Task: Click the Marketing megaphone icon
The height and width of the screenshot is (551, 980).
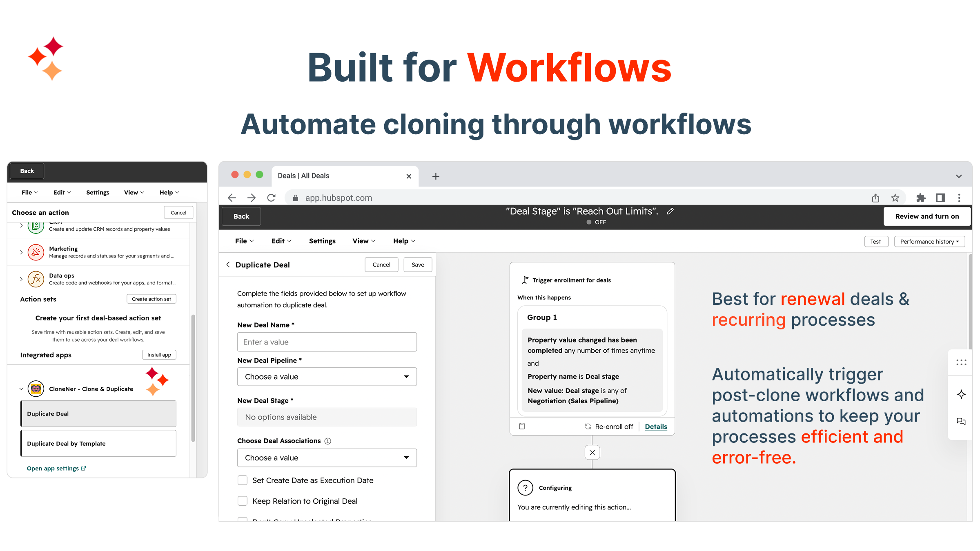Action: 36,252
